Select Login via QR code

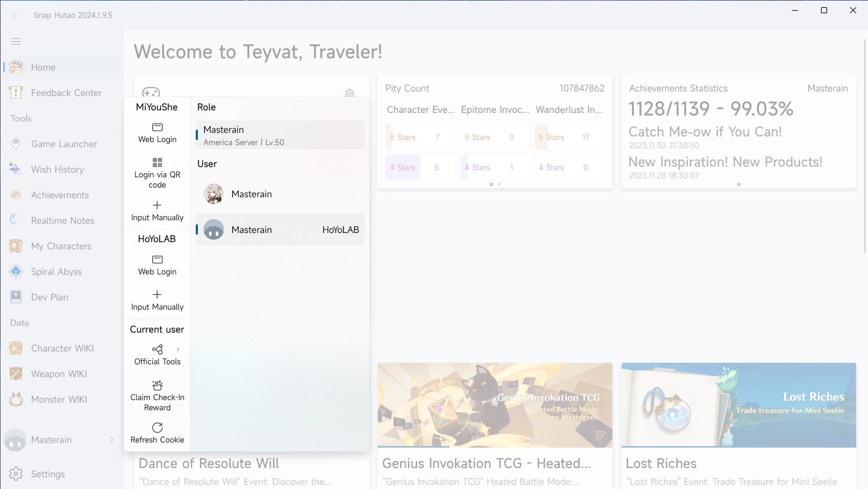[157, 173]
